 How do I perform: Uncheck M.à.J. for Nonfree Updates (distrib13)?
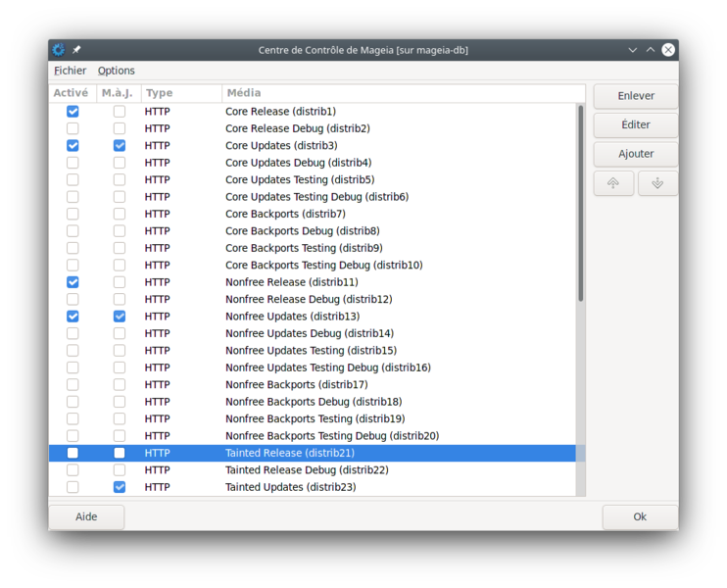(x=120, y=317)
